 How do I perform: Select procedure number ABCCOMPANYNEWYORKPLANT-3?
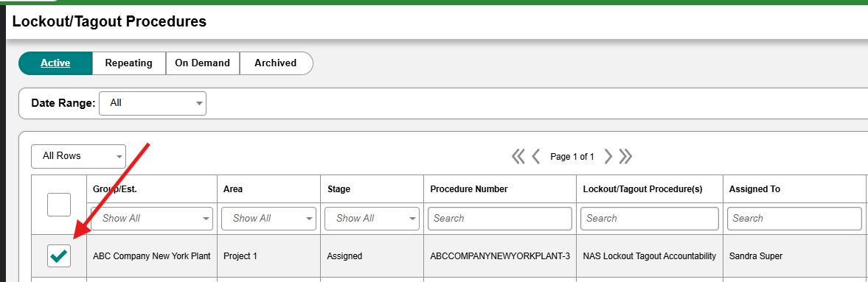500,256
